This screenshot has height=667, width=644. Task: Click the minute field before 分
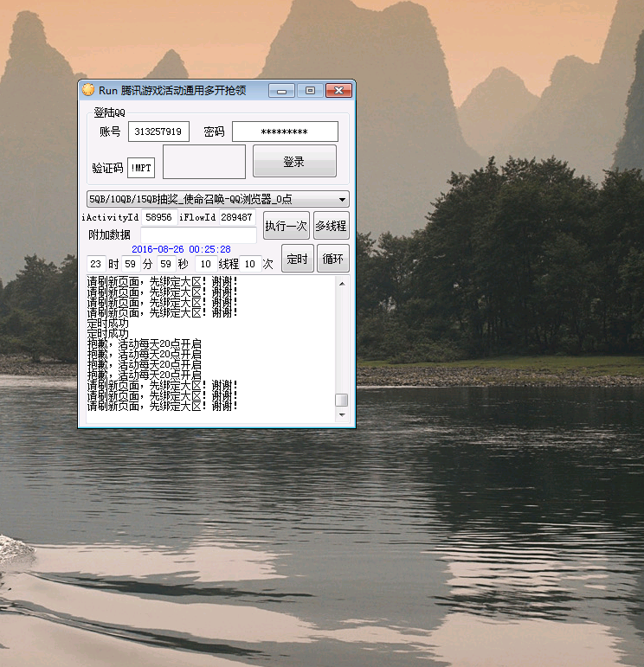(131, 264)
